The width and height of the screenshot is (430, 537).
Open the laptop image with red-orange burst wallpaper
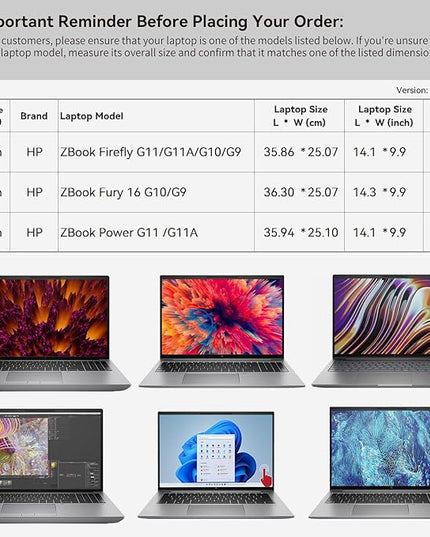pyautogui.click(x=222, y=332)
